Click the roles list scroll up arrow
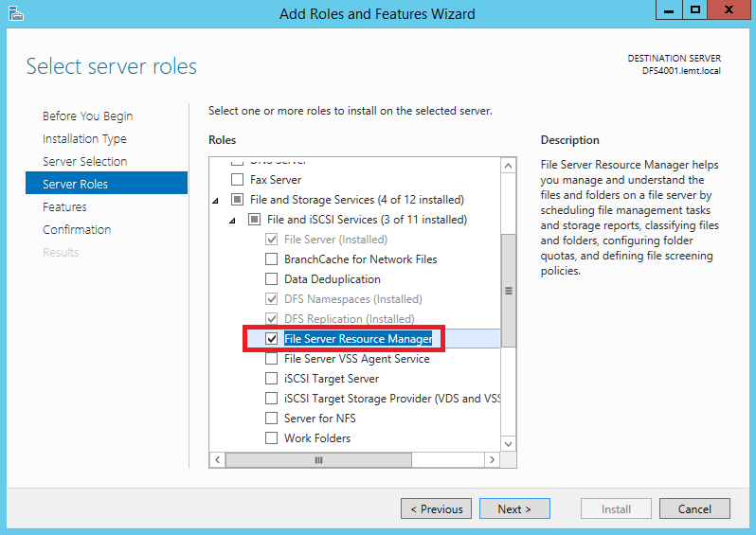The height and width of the screenshot is (535, 756). (508, 167)
